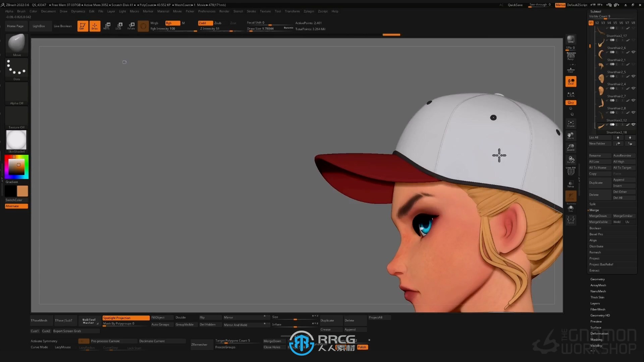Click the color picker square

click(16, 167)
